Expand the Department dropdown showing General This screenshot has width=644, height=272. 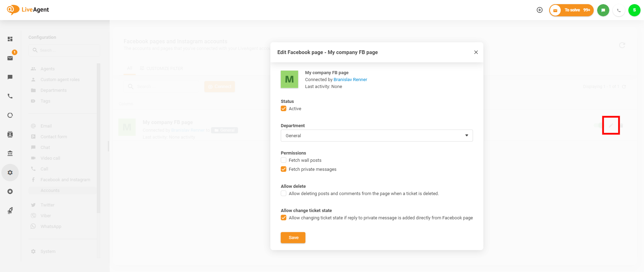(376, 135)
